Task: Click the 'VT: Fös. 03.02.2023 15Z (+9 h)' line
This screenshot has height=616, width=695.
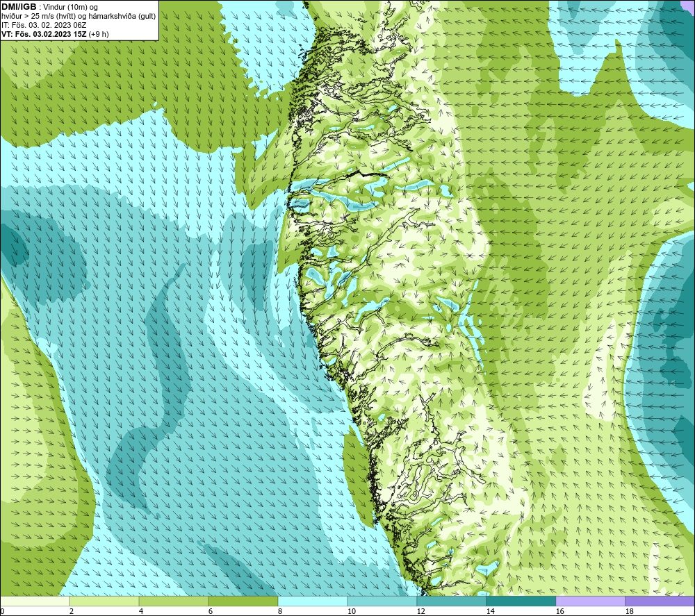Action: [x=55, y=34]
